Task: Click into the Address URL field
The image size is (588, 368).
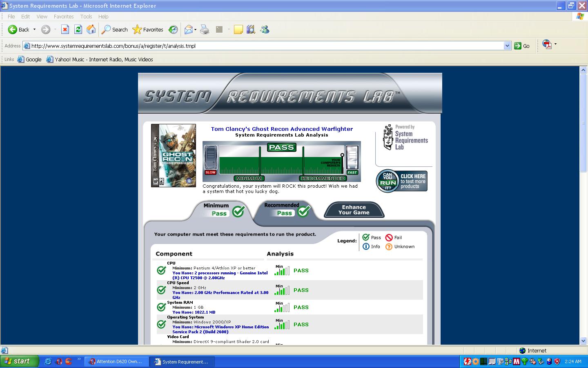Action: point(267,46)
